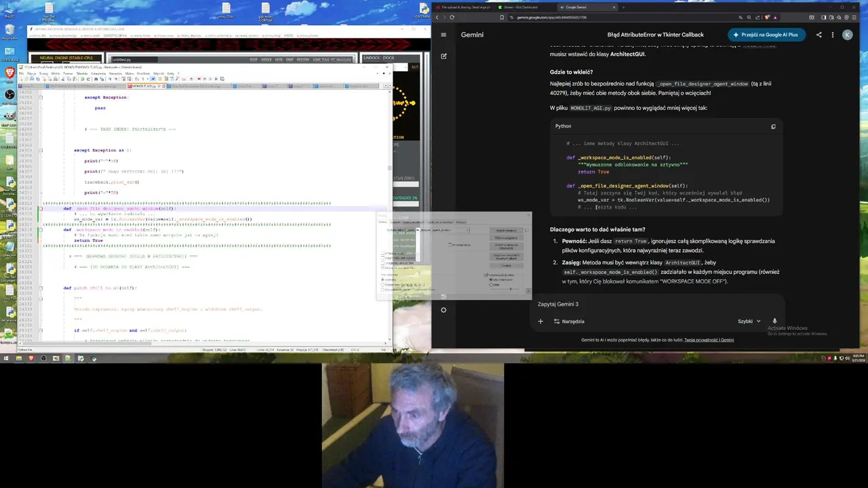Open Brave Rewards triangle icon

click(x=775, y=17)
